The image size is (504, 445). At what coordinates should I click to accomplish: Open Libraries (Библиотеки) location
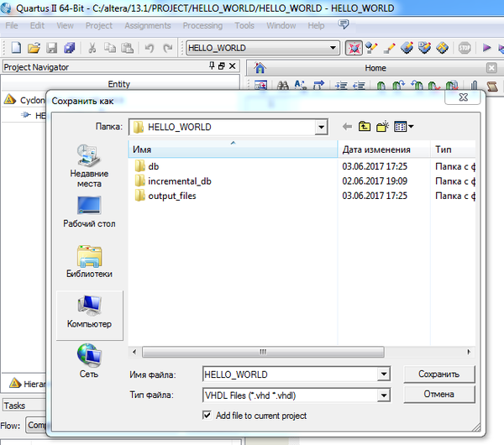tap(89, 262)
